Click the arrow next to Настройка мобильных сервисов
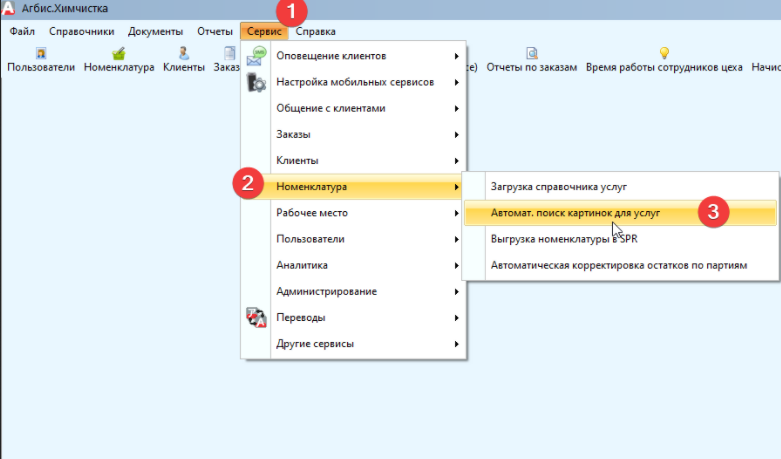Image resolution: width=781 pixels, height=459 pixels. click(456, 82)
